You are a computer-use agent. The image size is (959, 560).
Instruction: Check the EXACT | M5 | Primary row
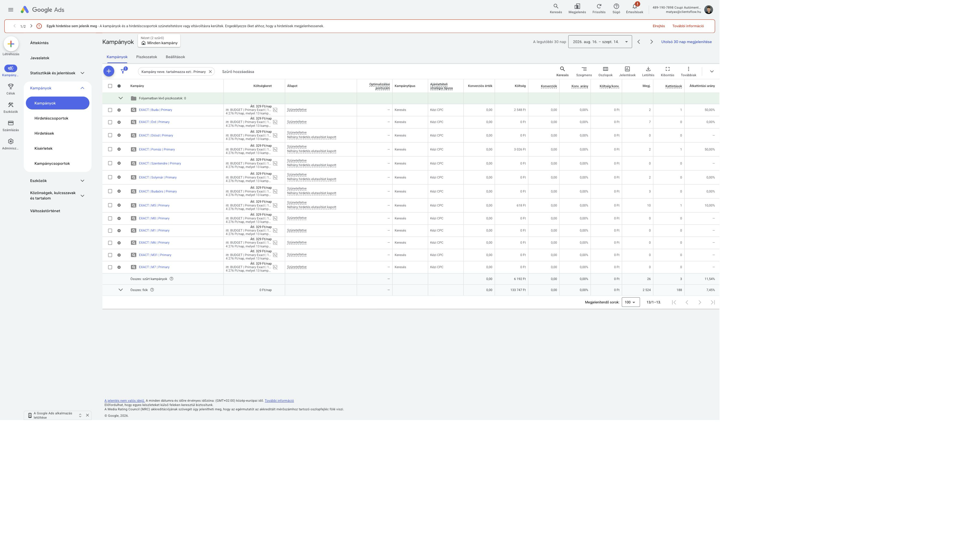point(110,205)
